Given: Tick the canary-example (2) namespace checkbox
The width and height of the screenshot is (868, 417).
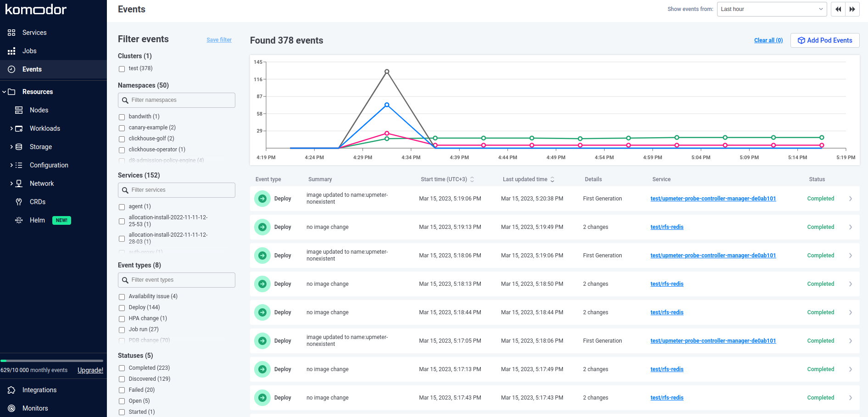Looking at the screenshot, I should click(122, 128).
